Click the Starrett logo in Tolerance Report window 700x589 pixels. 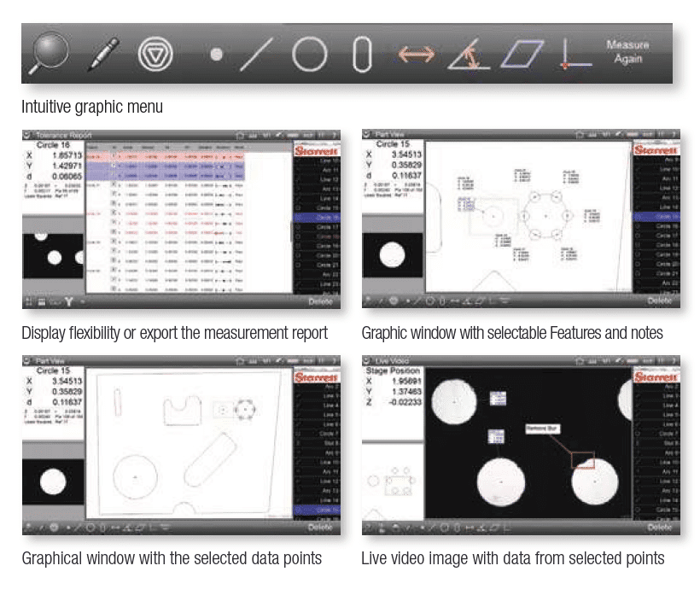point(317,150)
